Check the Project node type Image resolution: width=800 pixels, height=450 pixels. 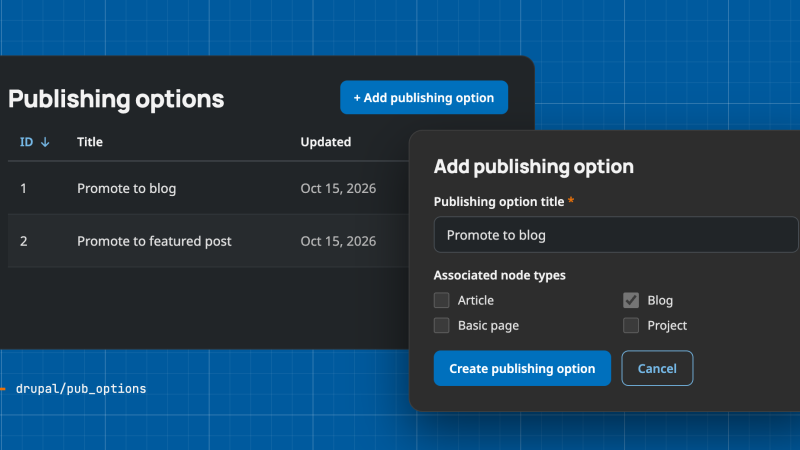[x=631, y=325]
